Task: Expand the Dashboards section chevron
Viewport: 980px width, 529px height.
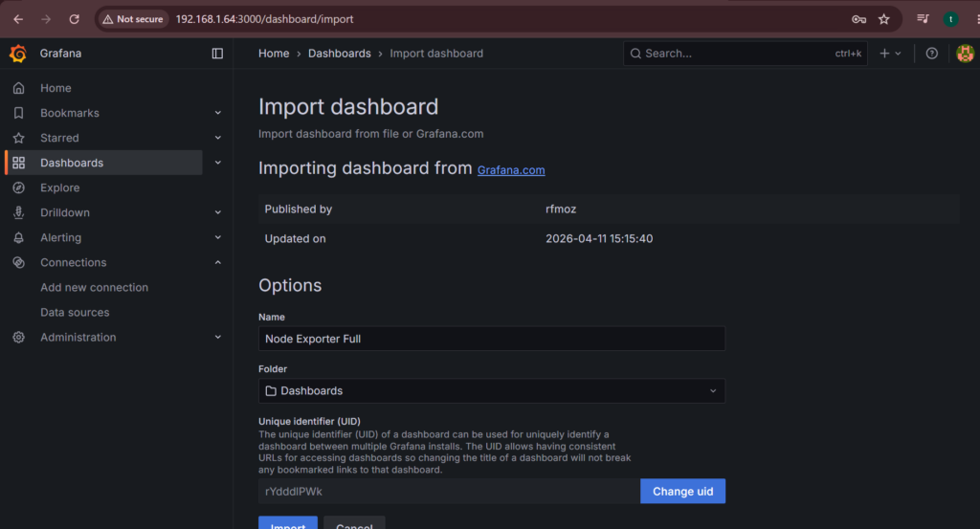Action: click(x=218, y=163)
